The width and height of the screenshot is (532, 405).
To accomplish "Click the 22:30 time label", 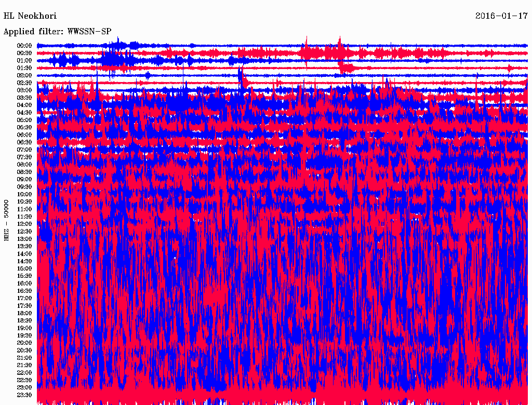I will coord(24,380).
